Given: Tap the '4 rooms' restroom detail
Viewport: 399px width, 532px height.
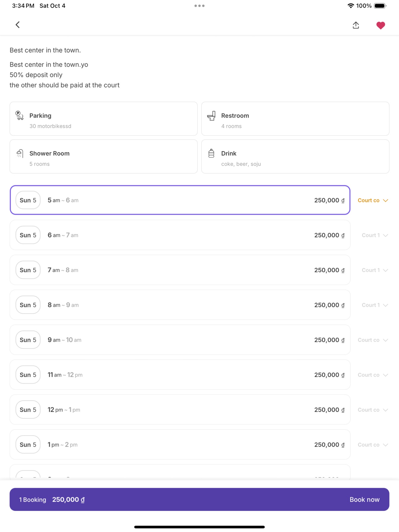Looking at the screenshot, I should tap(231, 126).
